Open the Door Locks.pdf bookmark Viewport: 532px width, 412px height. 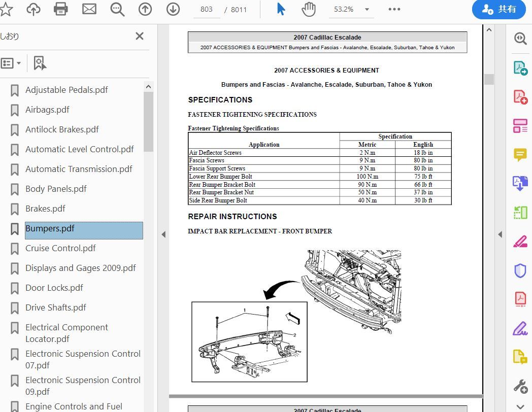54,288
